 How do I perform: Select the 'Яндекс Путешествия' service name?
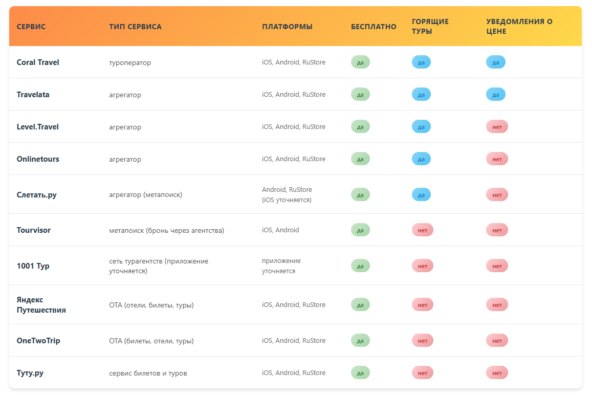[41, 305]
